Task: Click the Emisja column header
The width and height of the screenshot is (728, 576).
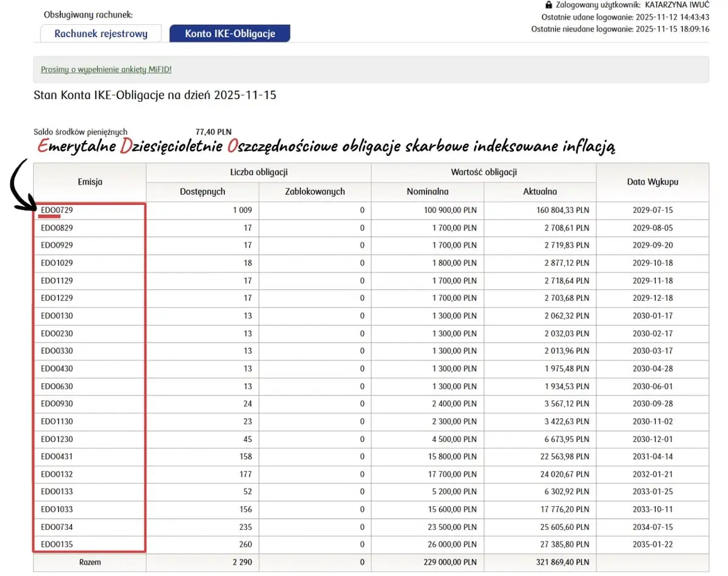Action: click(90, 182)
